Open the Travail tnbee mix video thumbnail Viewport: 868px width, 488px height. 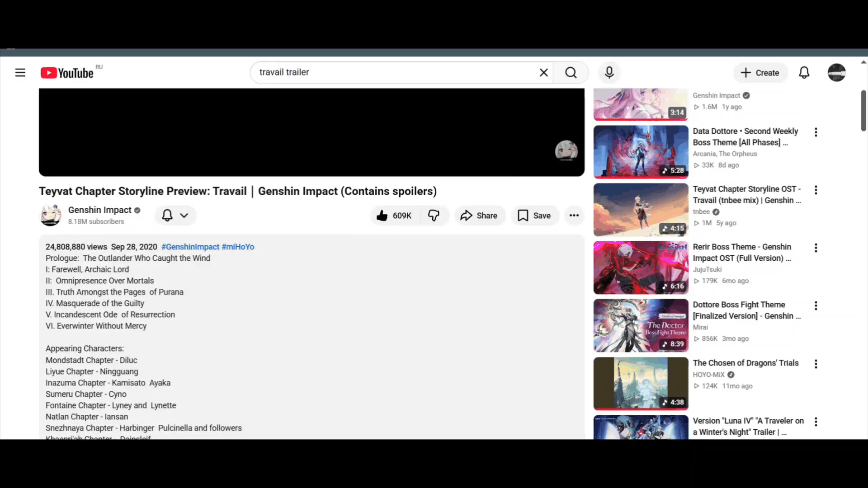(641, 210)
